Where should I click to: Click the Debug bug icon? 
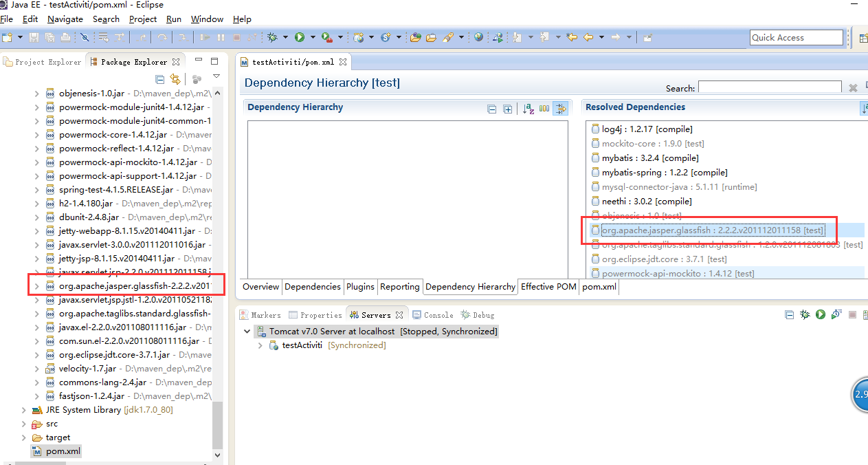pos(273,37)
